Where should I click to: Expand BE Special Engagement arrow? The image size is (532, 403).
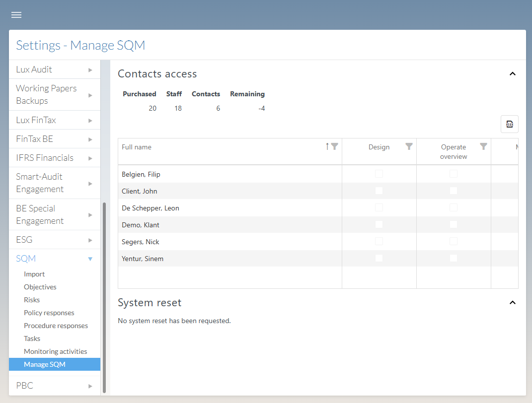90,215
